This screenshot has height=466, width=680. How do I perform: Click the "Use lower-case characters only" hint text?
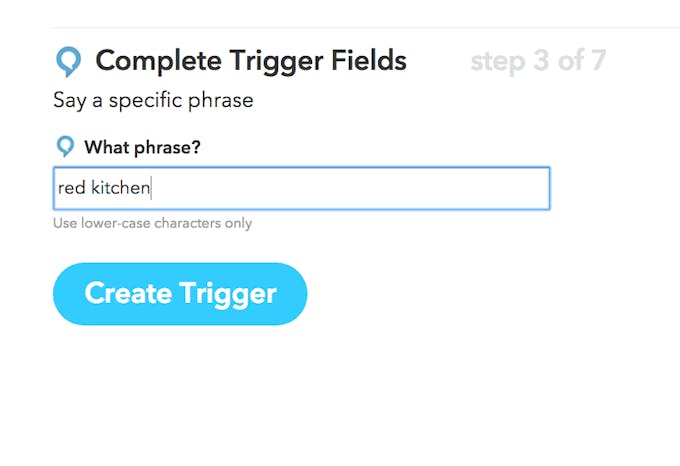coord(152,223)
